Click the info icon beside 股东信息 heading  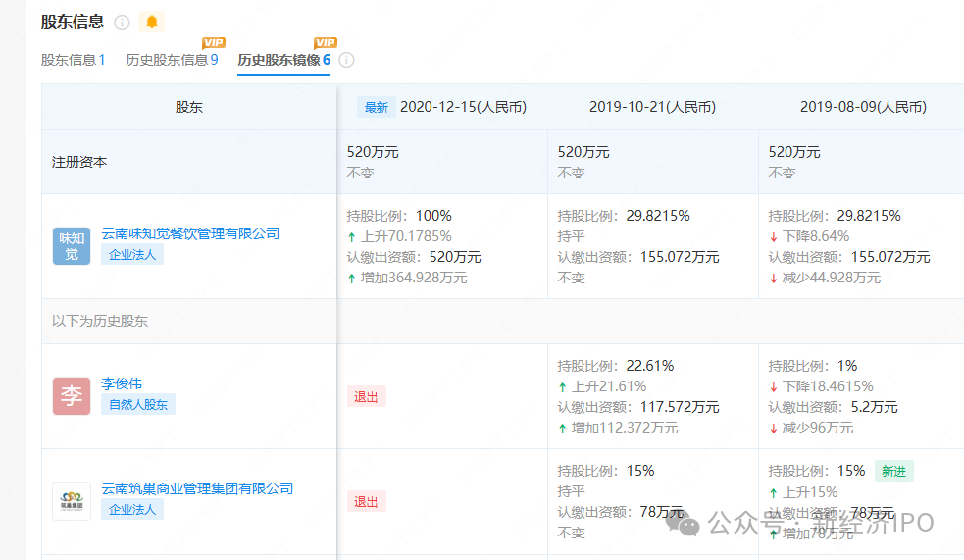pos(123,23)
